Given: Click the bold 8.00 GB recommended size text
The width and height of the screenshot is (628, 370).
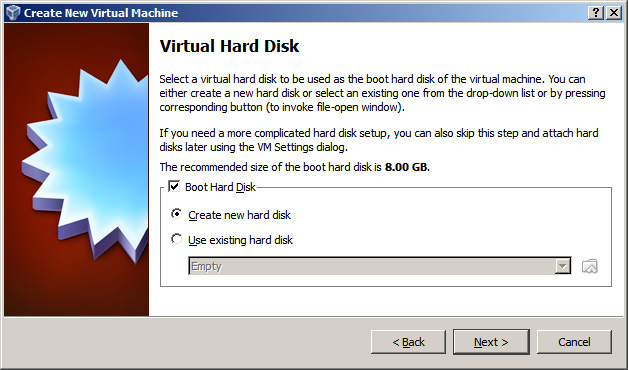Looking at the screenshot, I should [406, 167].
